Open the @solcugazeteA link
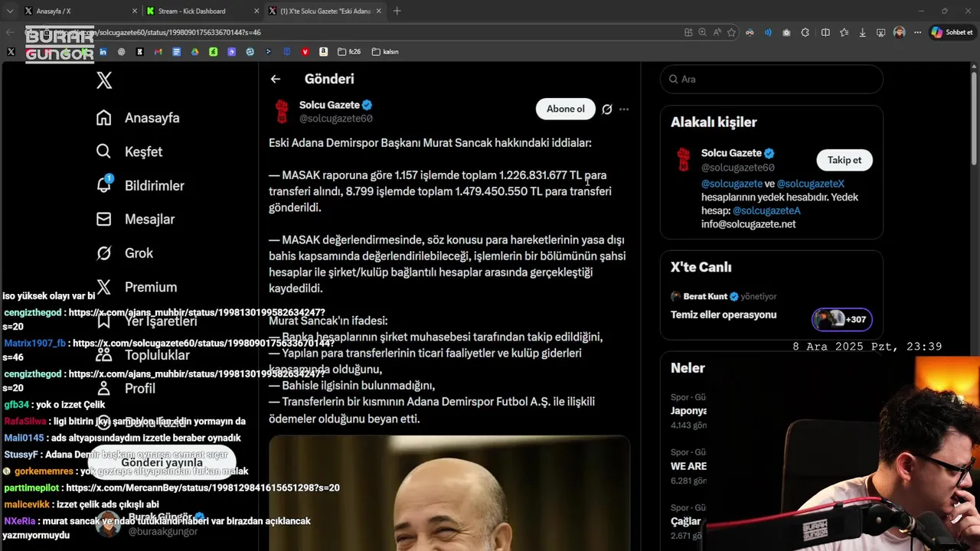This screenshot has width=980, height=551. (766, 210)
